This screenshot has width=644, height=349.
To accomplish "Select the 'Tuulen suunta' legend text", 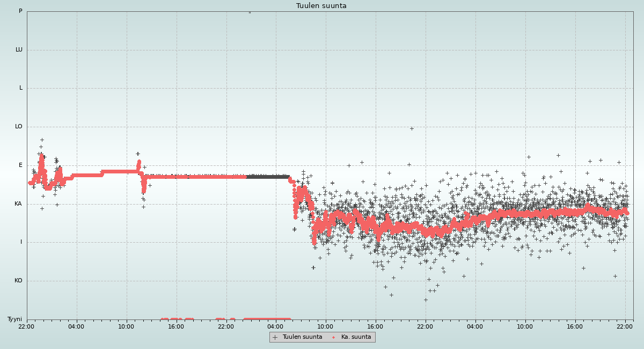I will click(302, 337).
